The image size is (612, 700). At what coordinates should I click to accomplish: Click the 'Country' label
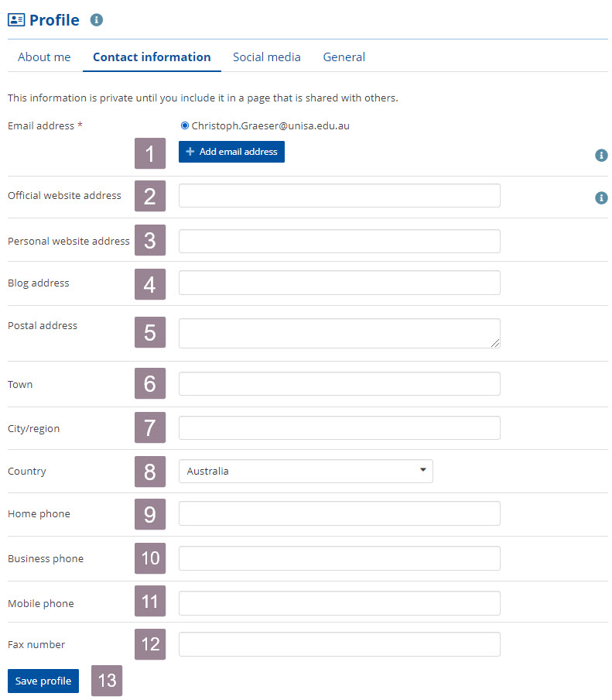pos(27,472)
